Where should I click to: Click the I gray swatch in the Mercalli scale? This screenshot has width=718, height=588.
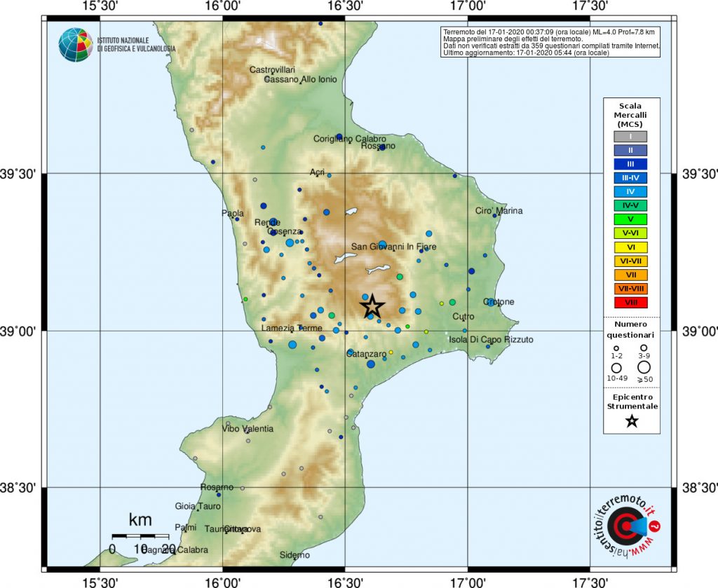point(630,137)
